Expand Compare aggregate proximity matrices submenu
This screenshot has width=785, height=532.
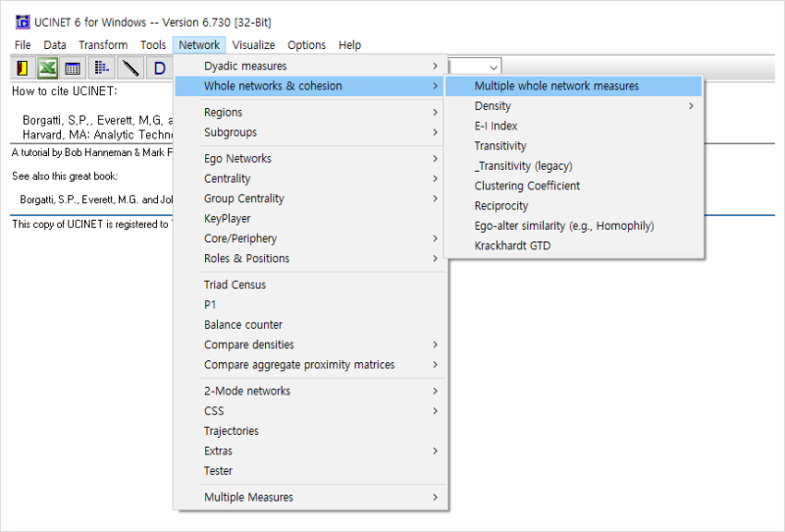tap(310, 365)
